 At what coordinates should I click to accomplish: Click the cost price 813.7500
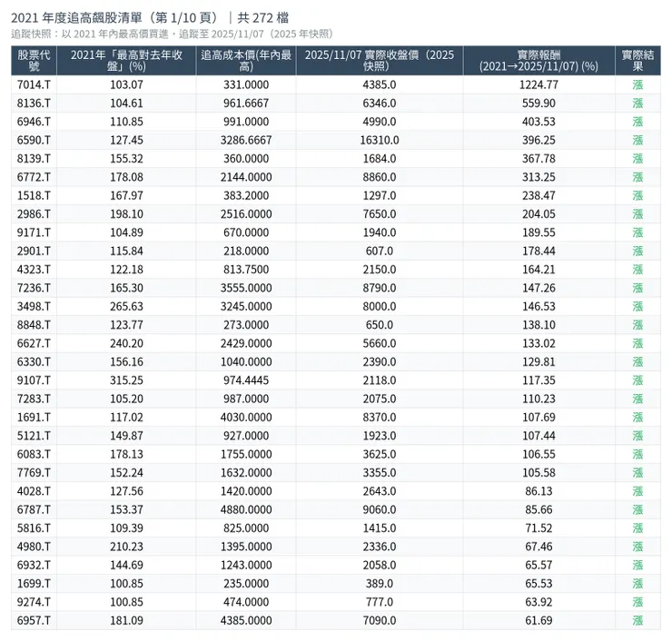coord(246,270)
